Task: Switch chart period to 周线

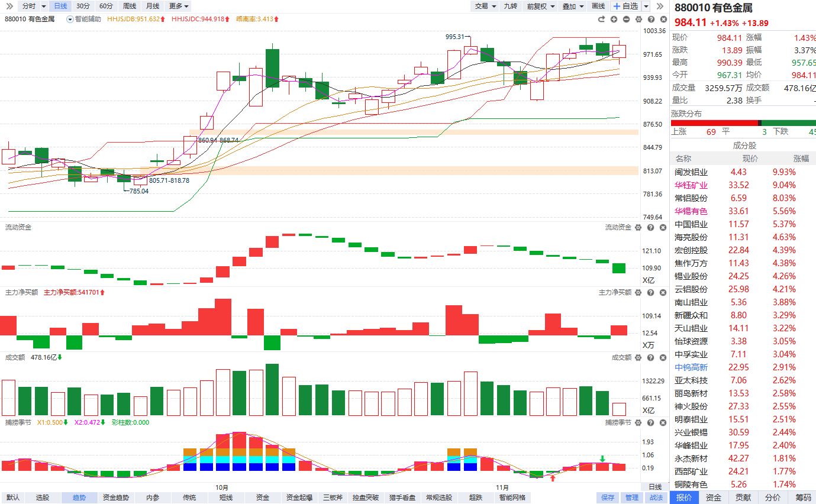Action: (129, 6)
